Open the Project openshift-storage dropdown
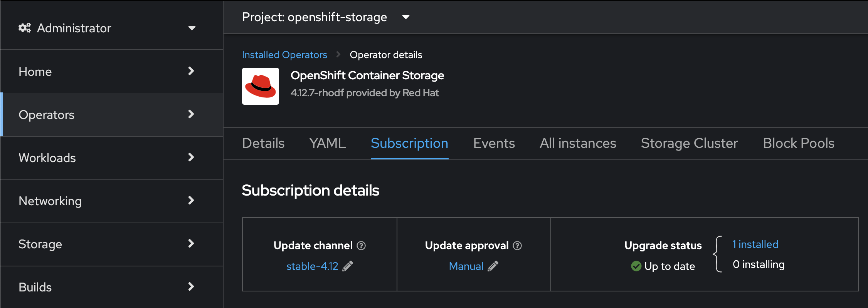 click(326, 17)
